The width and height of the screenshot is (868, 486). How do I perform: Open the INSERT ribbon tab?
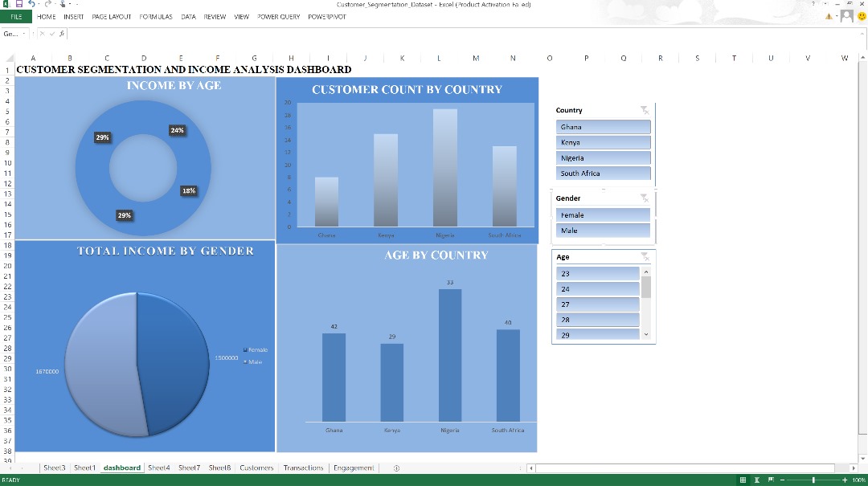pyautogui.click(x=73, y=17)
